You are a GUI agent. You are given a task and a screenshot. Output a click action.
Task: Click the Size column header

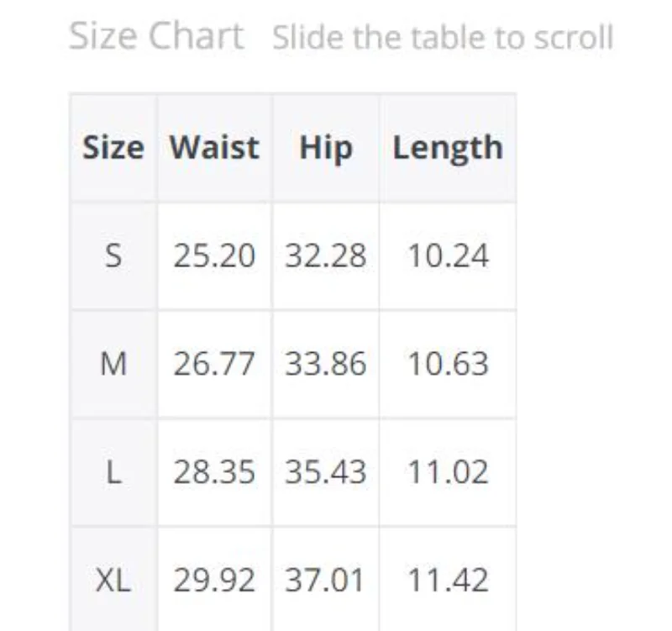113,148
